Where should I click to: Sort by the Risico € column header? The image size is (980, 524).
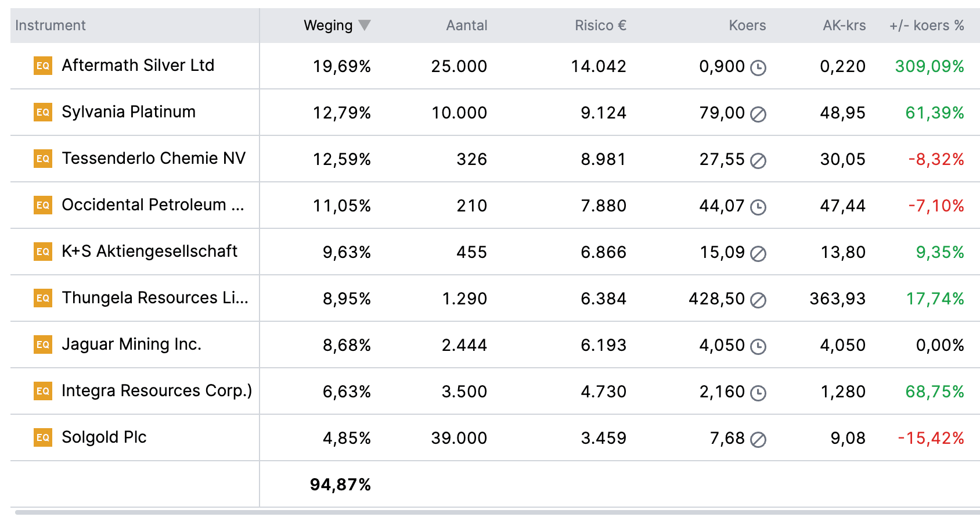click(x=600, y=26)
